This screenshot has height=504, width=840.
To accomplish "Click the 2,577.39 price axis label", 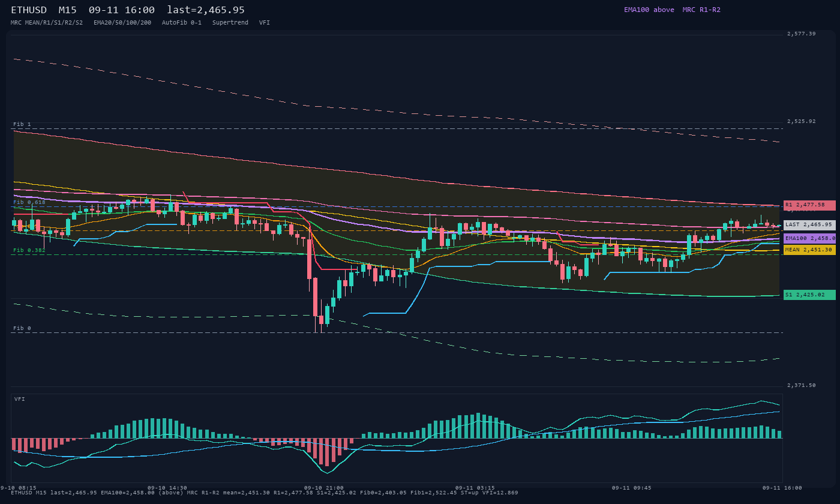I will point(802,34).
